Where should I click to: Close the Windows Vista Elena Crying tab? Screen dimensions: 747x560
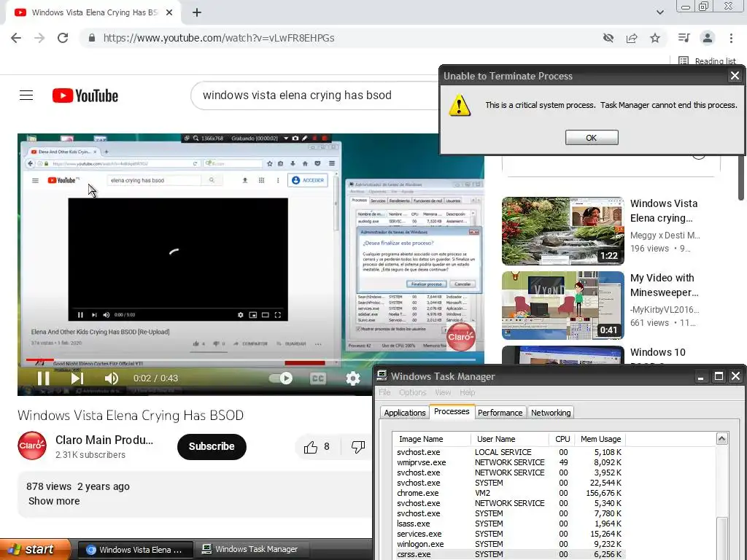[169, 12]
